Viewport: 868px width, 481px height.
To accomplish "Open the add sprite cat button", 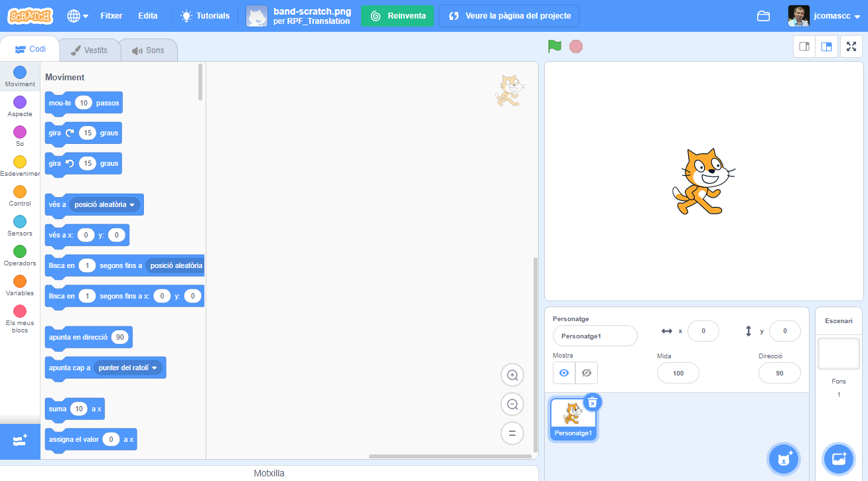I will click(783, 458).
